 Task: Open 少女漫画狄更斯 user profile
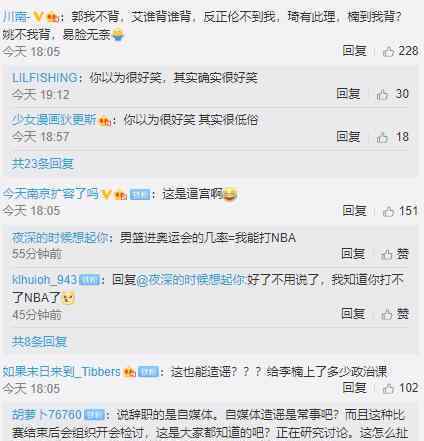click(54, 120)
